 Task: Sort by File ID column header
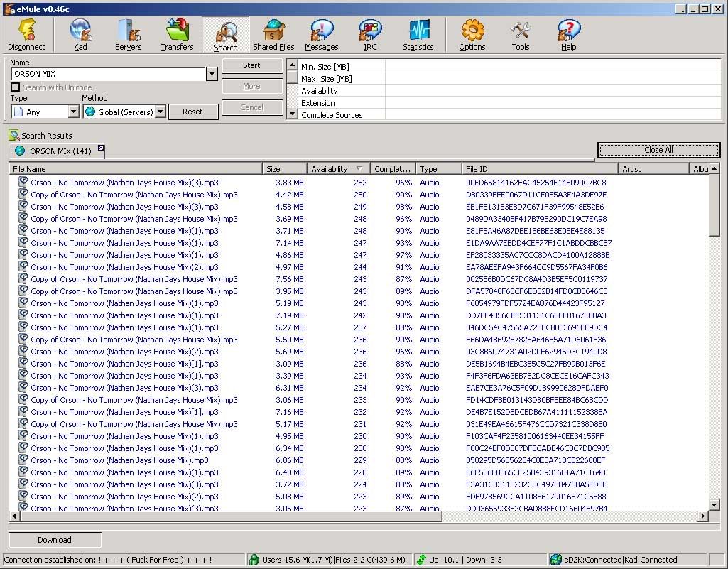540,169
